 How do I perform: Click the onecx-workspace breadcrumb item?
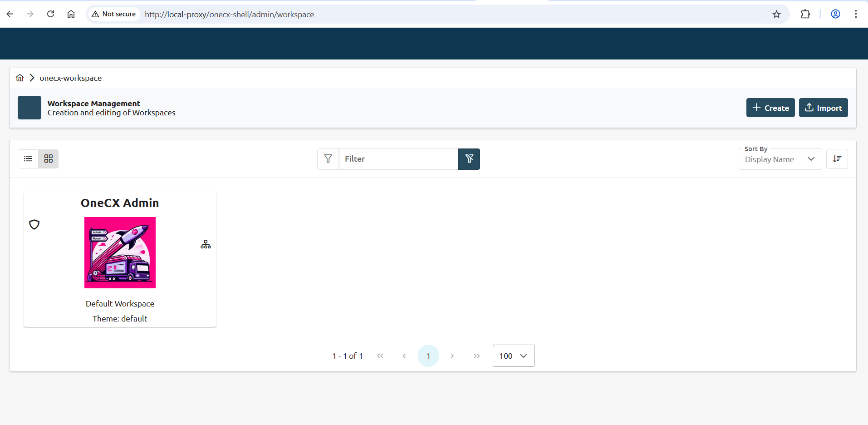pyautogui.click(x=70, y=78)
